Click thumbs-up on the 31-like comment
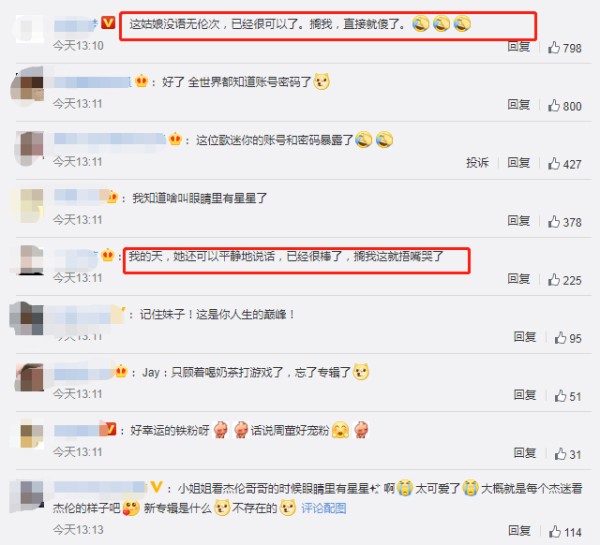 tap(561, 454)
